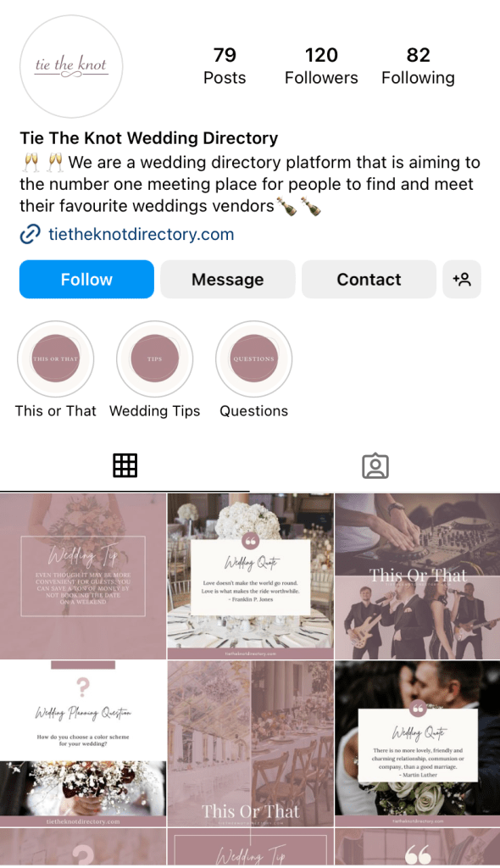Open the Wedding Tips highlight
The height and width of the screenshot is (868, 500).
click(154, 359)
